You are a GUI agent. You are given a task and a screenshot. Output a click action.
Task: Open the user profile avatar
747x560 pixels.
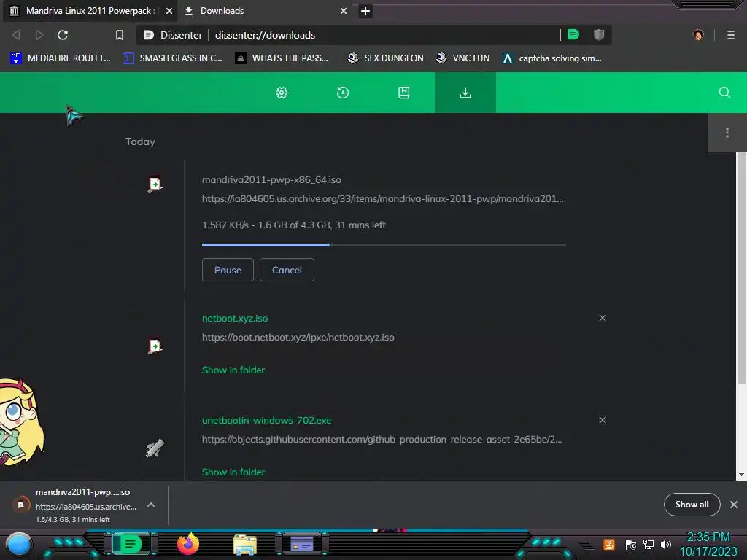698,35
